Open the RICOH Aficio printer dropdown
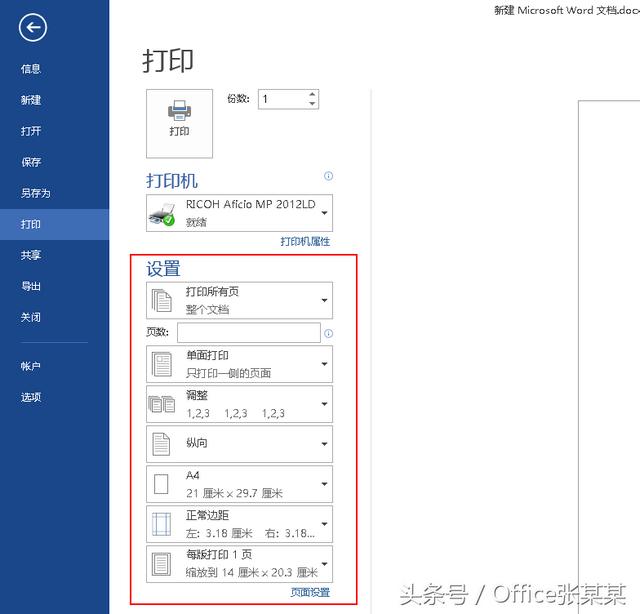The image size is (640, 614). pyautogui.click(x=240, y=213)
